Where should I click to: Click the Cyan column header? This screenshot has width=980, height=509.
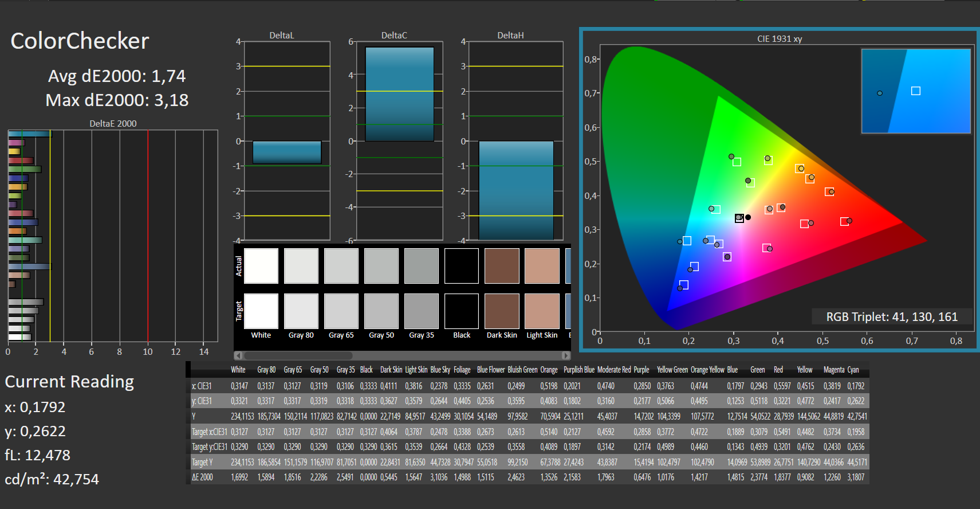[853, 370]
